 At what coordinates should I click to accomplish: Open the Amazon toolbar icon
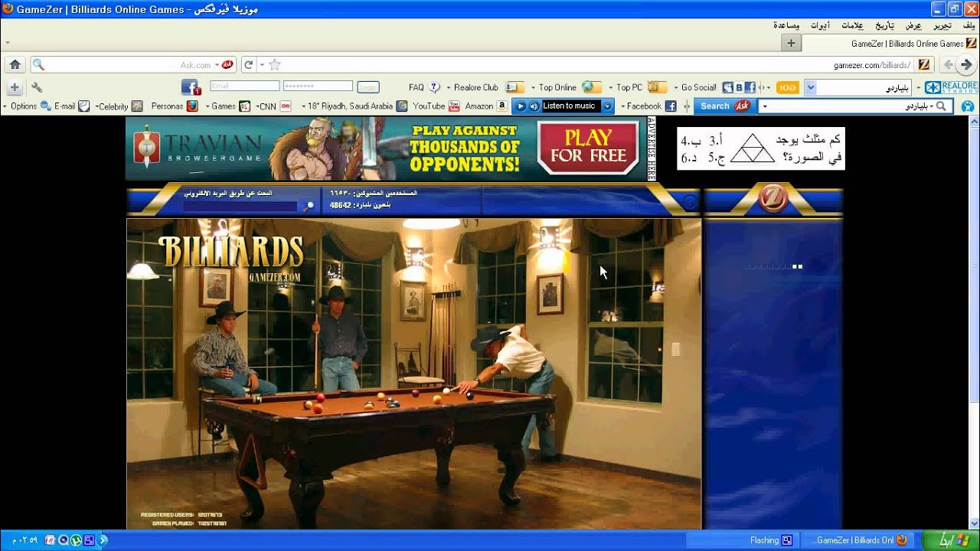pos(501,106)
